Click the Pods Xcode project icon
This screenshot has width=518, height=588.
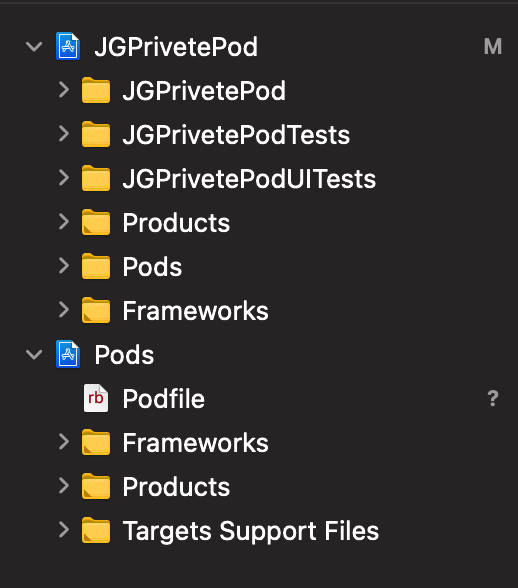coord(68,354)
